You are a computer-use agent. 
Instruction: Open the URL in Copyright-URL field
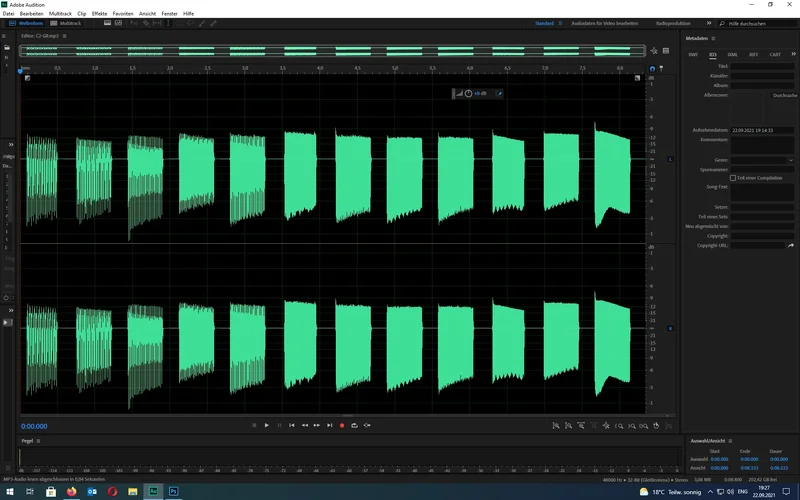click(790, 245)
